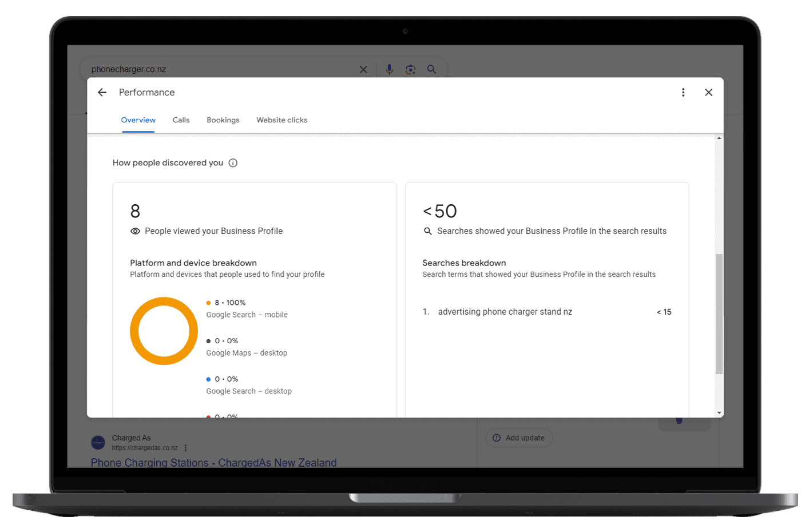
Task: Click the voice search microphone icon
Action: click(389, 69)
